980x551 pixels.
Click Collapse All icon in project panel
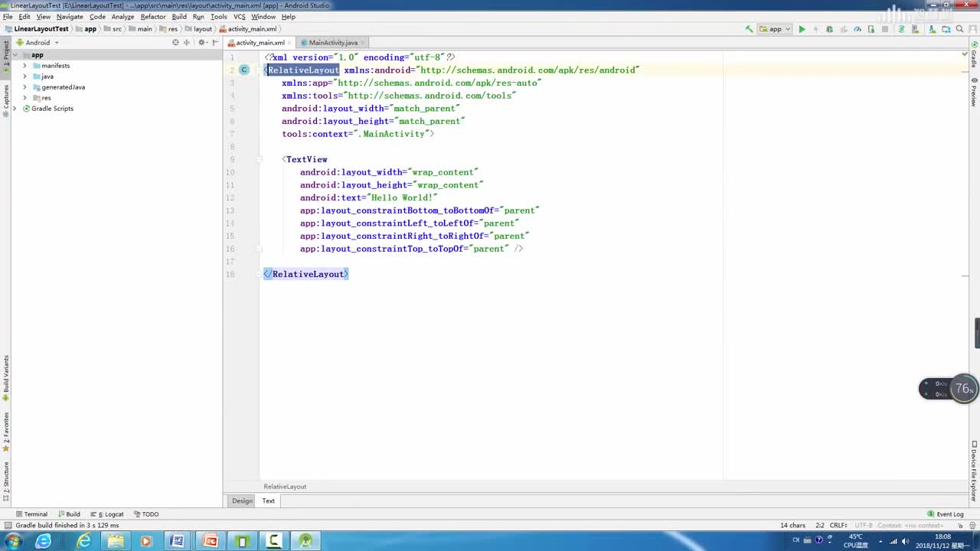[187, 43]
